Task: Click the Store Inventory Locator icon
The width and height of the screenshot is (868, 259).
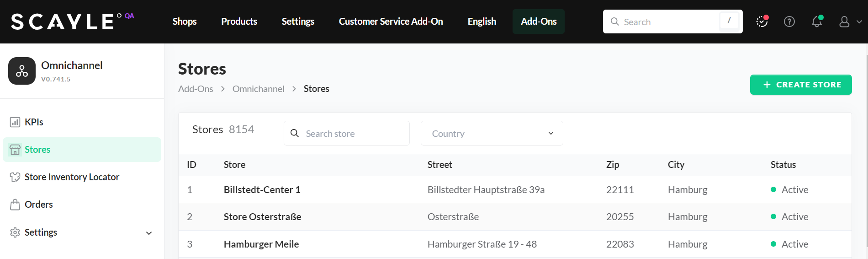Action: click(15, 177)
